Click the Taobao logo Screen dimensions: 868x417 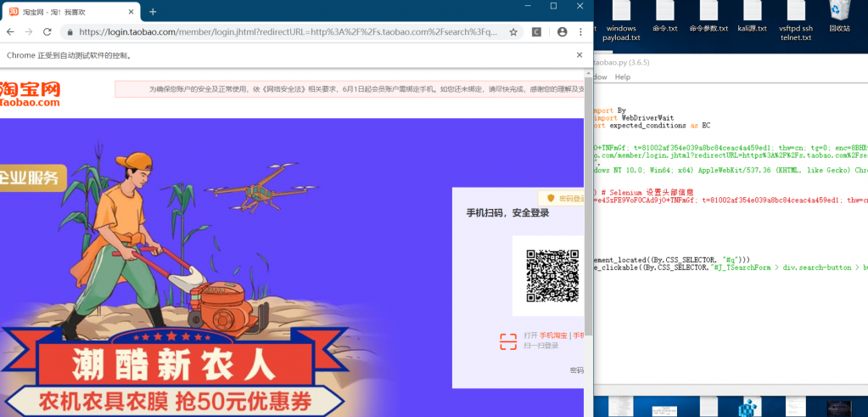(31, 93)
